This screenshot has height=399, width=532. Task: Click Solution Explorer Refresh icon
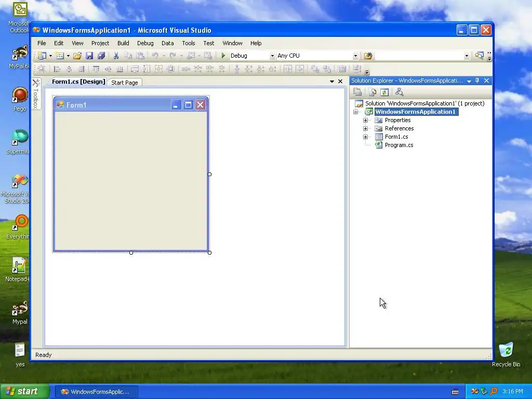[x=384, y=92]
